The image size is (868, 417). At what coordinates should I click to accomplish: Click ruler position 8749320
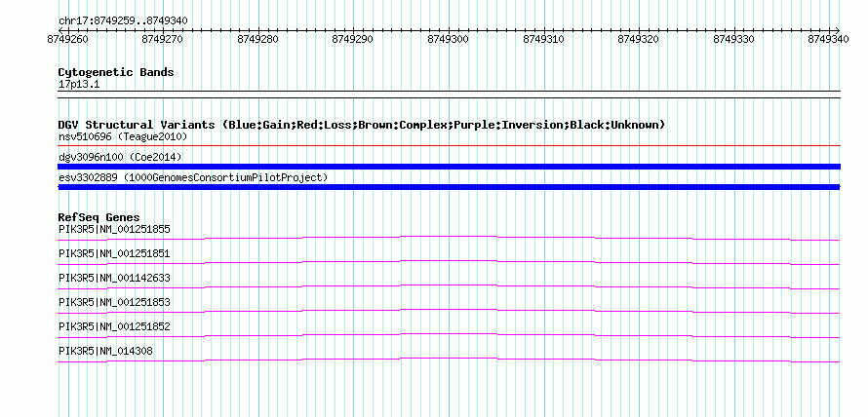click(x=638, y=39)
